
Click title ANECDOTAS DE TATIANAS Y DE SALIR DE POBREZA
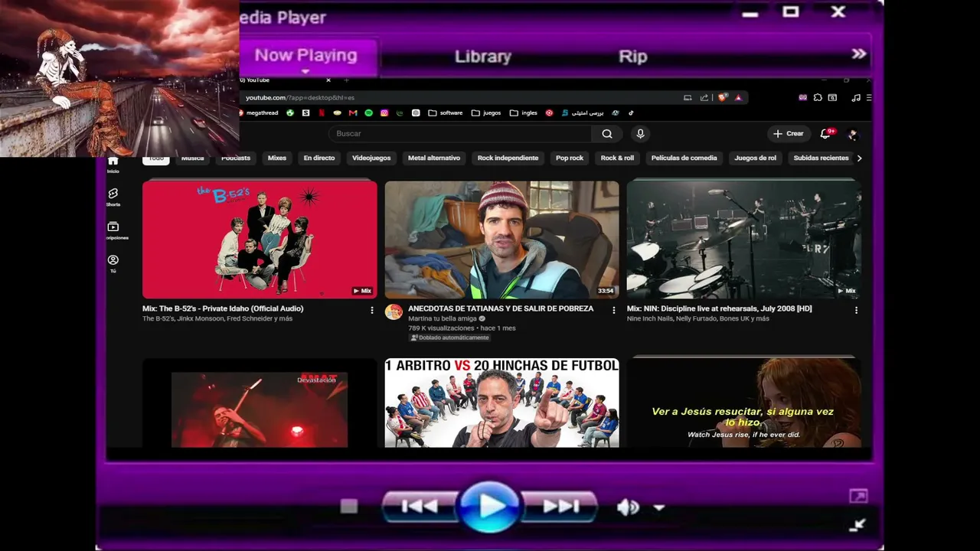click(501, 308)
